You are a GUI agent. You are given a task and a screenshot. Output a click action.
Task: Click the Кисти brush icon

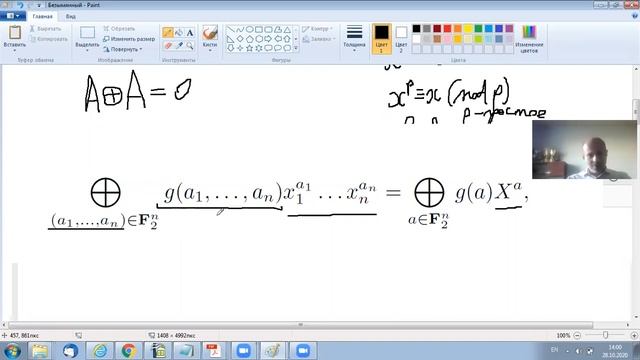click(210, 33)
